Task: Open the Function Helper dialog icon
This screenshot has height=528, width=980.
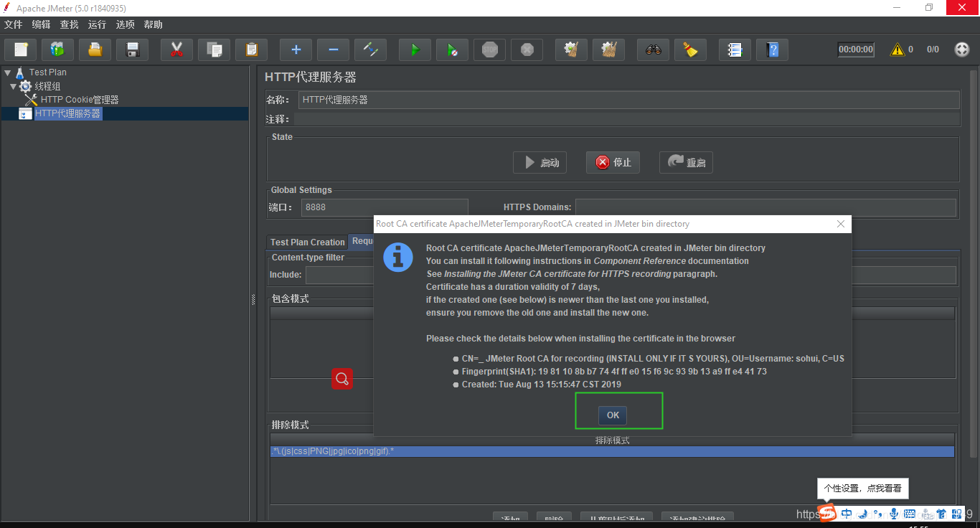Action: (735, 49)
